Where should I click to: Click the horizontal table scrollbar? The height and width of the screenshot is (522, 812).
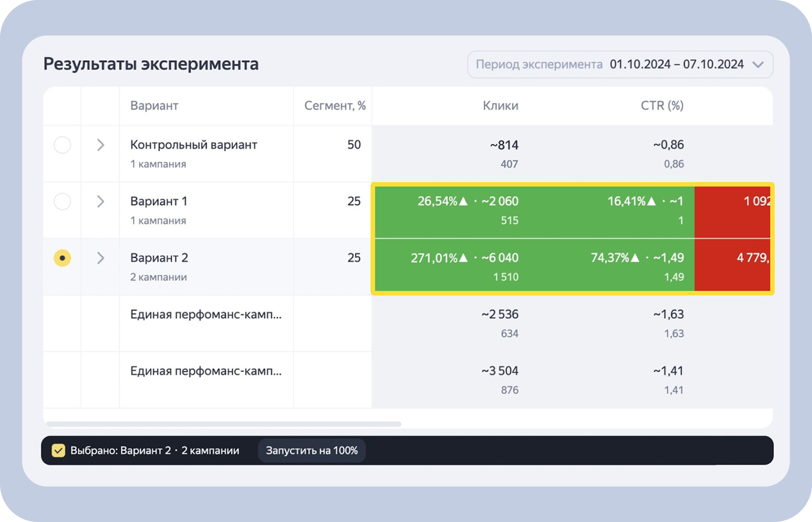(x=224, y=424)
